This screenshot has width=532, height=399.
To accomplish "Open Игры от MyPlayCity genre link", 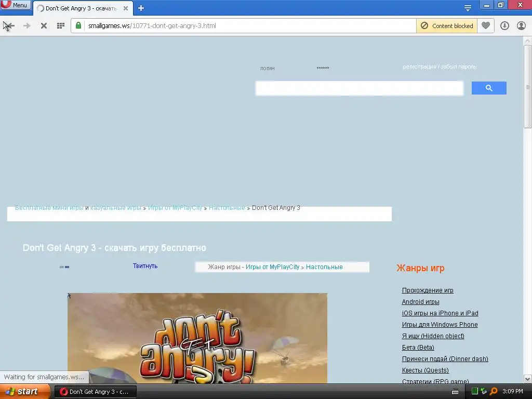I will coord(272,267).
